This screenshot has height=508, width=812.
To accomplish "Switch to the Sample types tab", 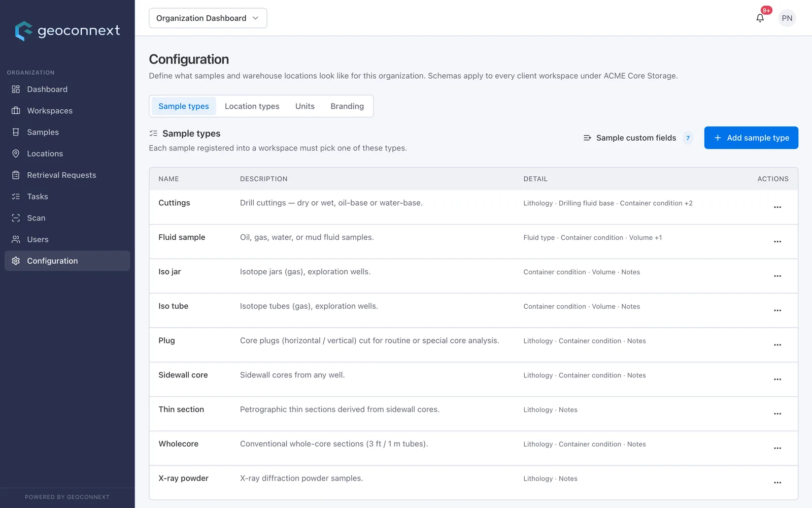I will coord(184,106).
